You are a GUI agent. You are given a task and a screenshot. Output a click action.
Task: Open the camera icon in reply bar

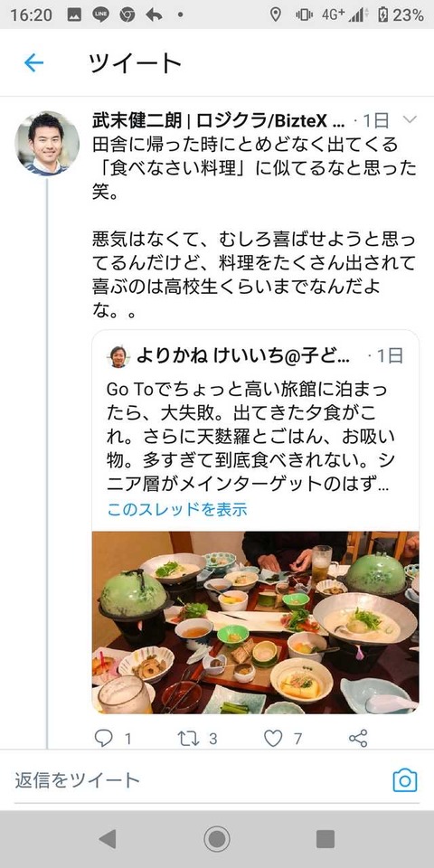click(x=405, y=780)
